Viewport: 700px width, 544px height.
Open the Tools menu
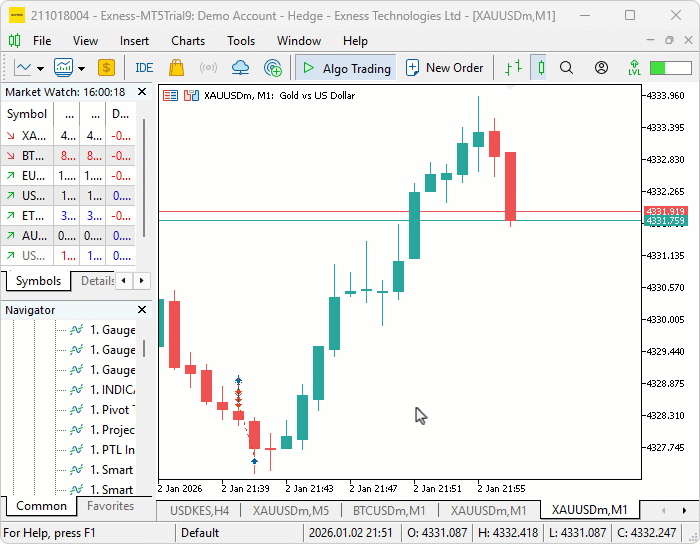point(241,41)
